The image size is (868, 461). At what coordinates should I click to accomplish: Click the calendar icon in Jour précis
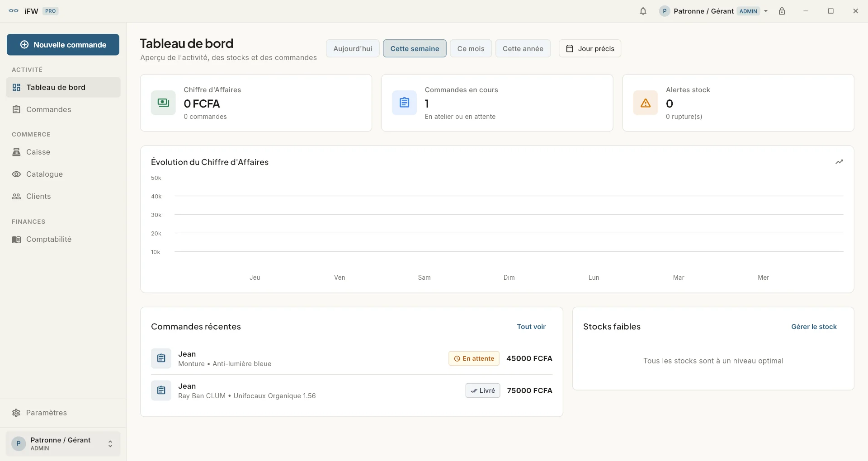pyautogui.click(x=570, y=48)
